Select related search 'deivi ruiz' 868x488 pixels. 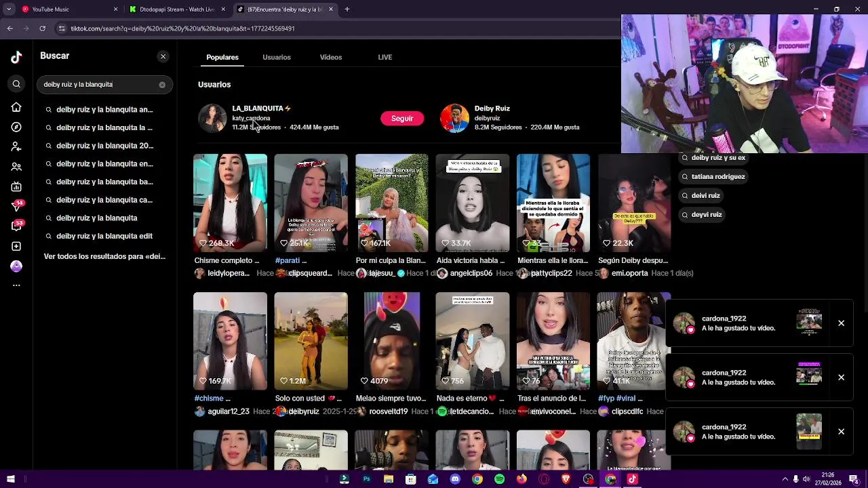point(701,196)
